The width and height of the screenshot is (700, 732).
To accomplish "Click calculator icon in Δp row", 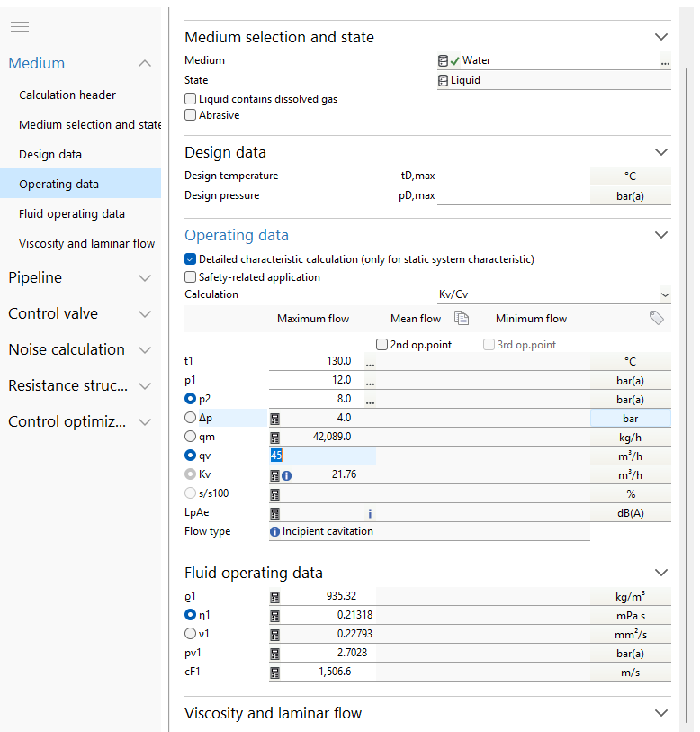I will [x=274, y=419].
